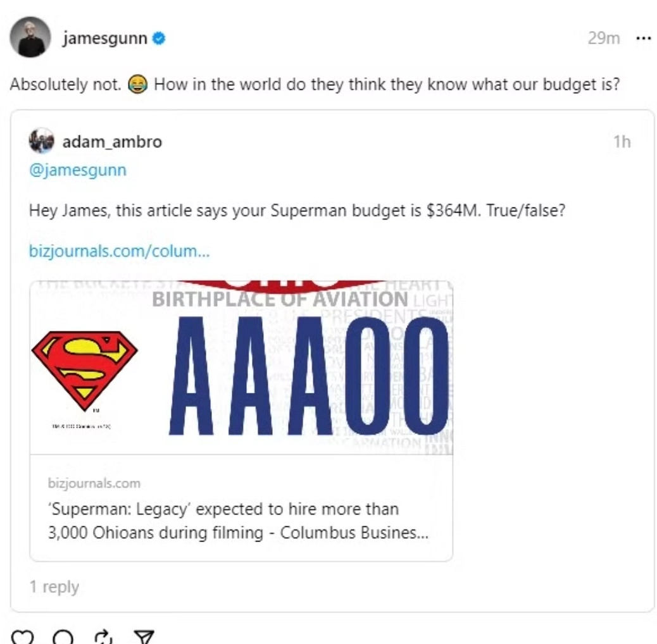
Task: Open the bizjournals.com/colum... hyperlink
Action: 119,251
